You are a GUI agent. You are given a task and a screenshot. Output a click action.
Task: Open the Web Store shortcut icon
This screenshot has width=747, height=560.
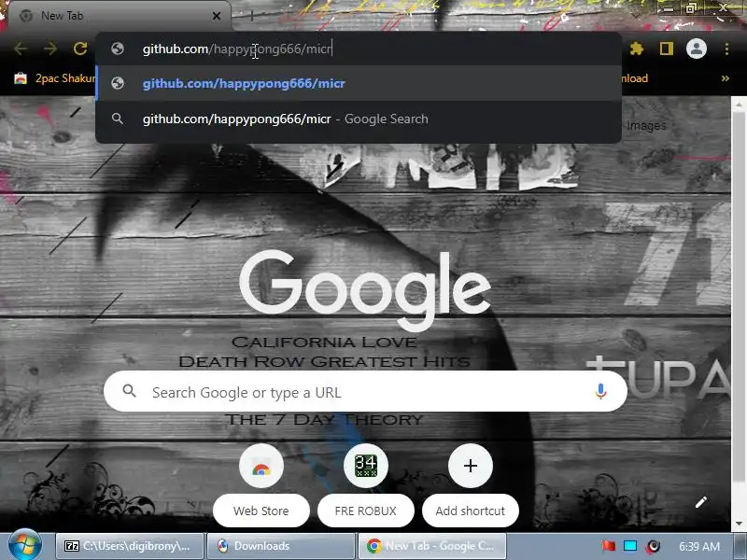point(261,466)
